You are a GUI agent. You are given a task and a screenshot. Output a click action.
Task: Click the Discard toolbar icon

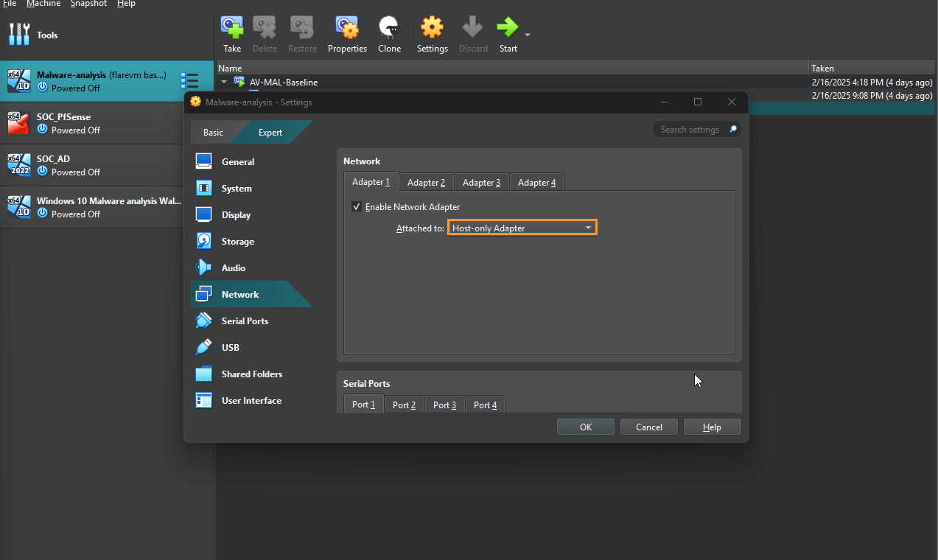click(472, 28)
